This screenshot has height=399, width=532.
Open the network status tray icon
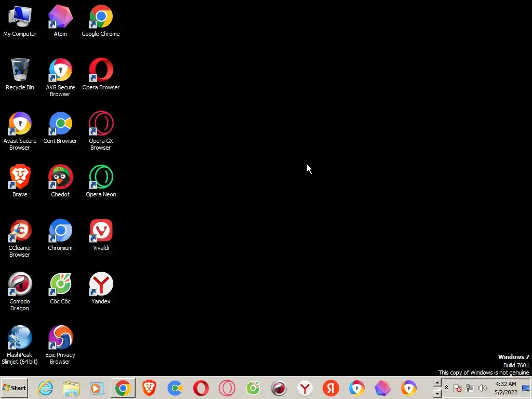[x=470, y=388]
